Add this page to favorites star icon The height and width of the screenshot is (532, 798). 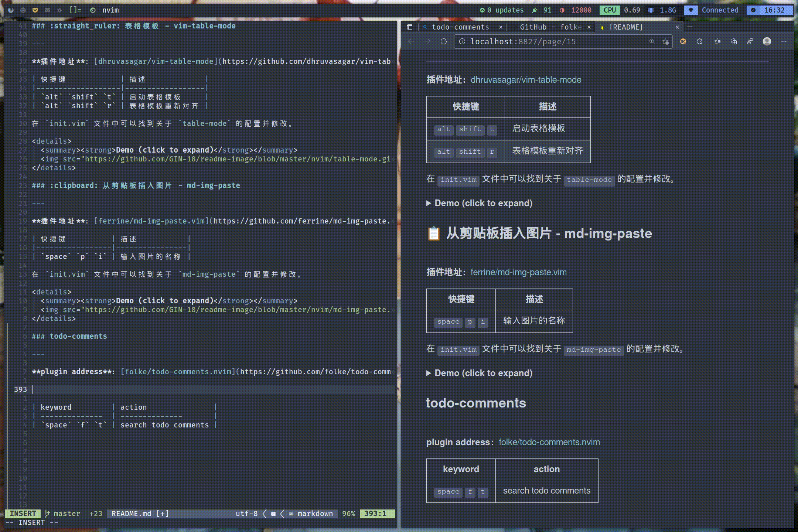coord(665,41)
